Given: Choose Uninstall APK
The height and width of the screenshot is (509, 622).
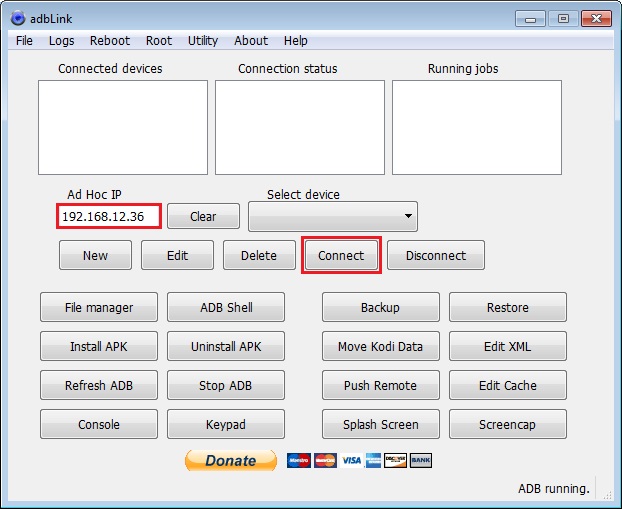Looking at the screenshot, I should pos(226,346).
